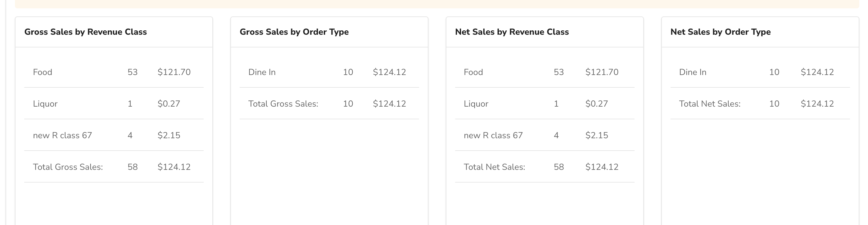This screenshot has width=868, height=225.
Task: Click Dine In label in Net Sales by Order Type
Action: 693,72
